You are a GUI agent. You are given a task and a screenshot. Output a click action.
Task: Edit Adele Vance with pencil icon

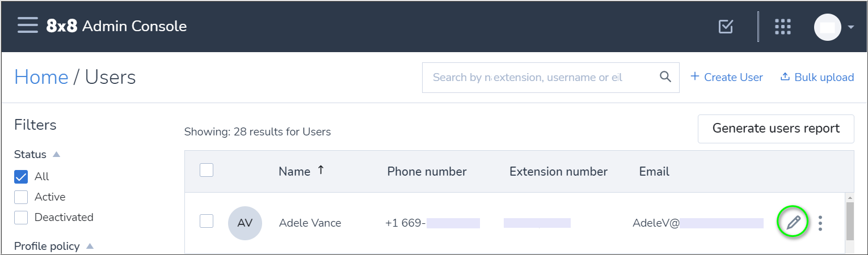point(793,223)
